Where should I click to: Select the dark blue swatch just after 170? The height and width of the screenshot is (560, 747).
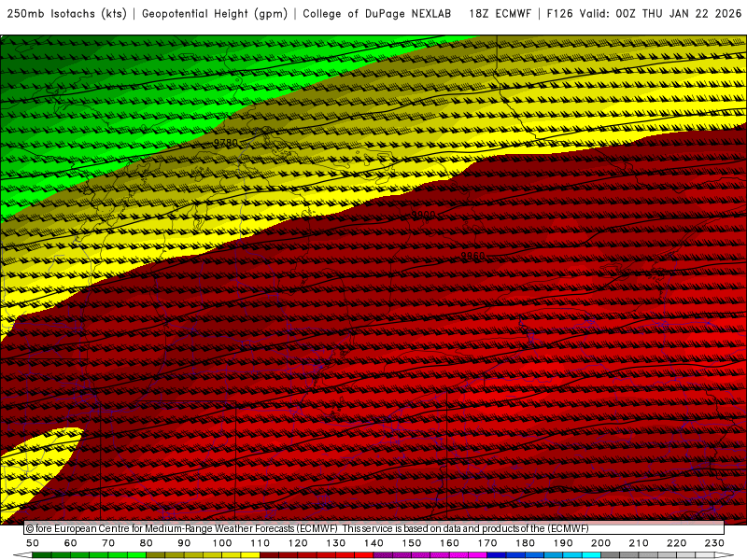click(x=497, y=555)
